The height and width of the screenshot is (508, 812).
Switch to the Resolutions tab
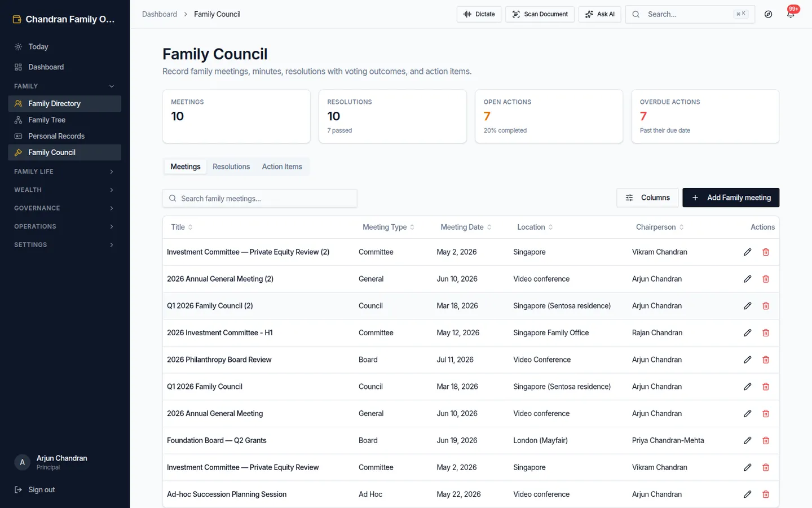(x=231, y=167)
